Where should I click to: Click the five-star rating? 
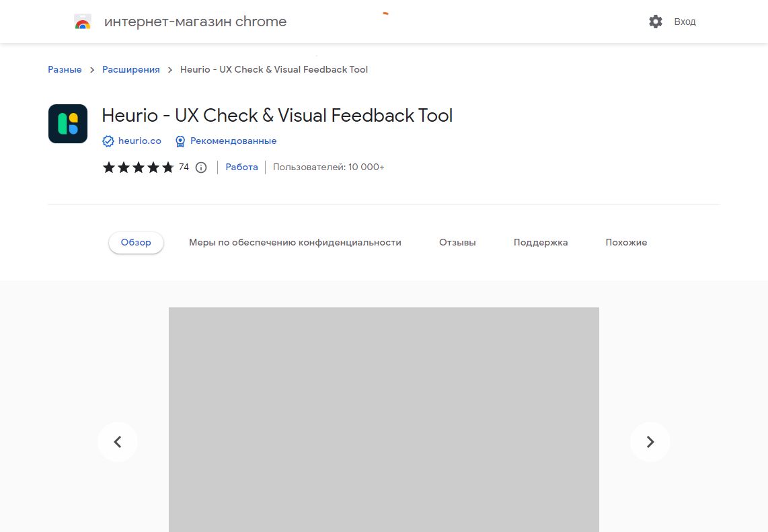click(138, 167)
